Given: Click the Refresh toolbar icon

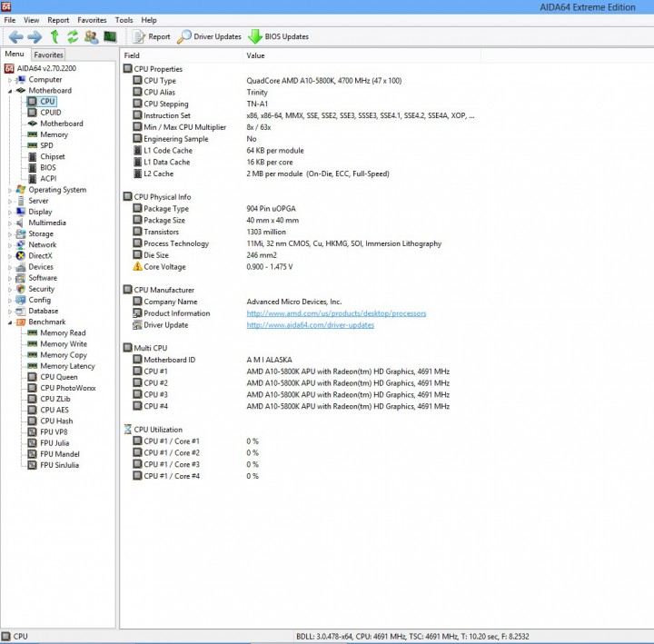Looking at the screenshot, I should tap(73, 36).
